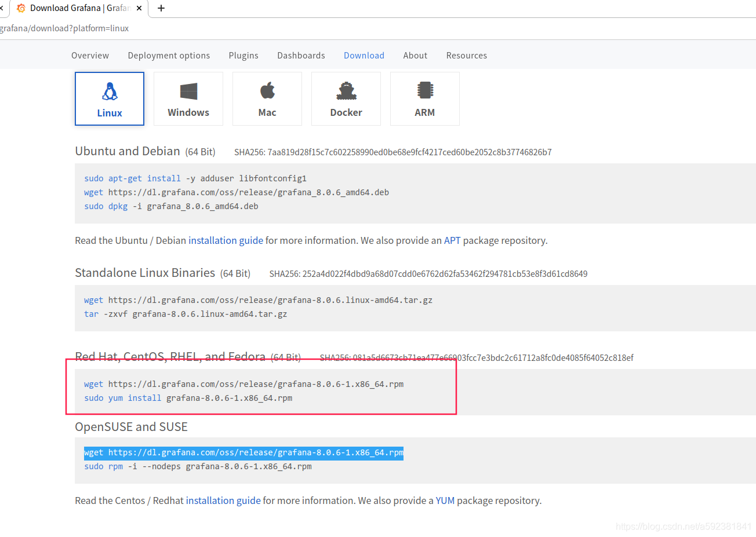Click the wget grafana_8.0.6_amd64.deb command
The image size is (756, 537).
coord(237,192)
